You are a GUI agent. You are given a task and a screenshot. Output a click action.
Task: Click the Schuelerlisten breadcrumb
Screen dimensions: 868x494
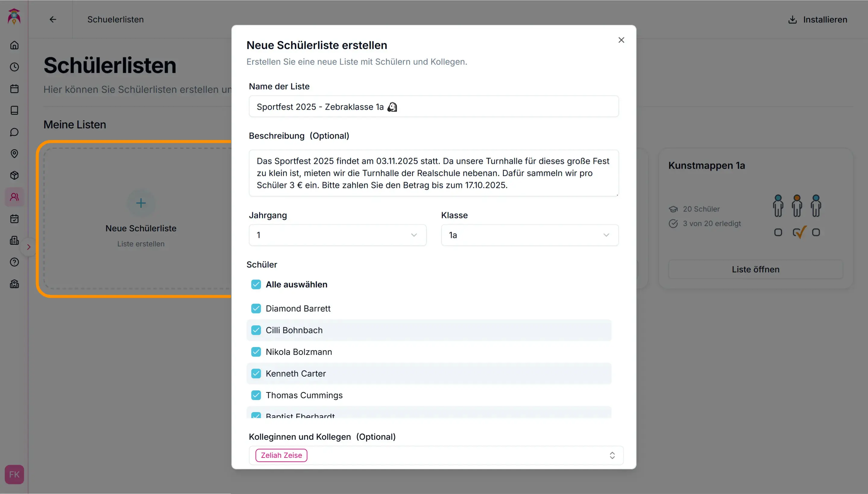[115, 19]
